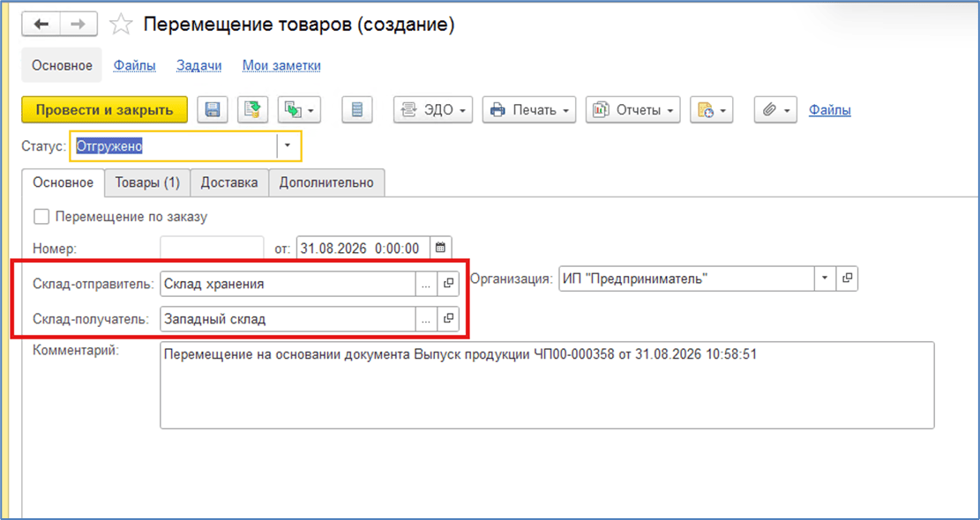Click the document structure list icon
Image resolution: width=980 pixels, height=520 pixels.
click(357, 110)
